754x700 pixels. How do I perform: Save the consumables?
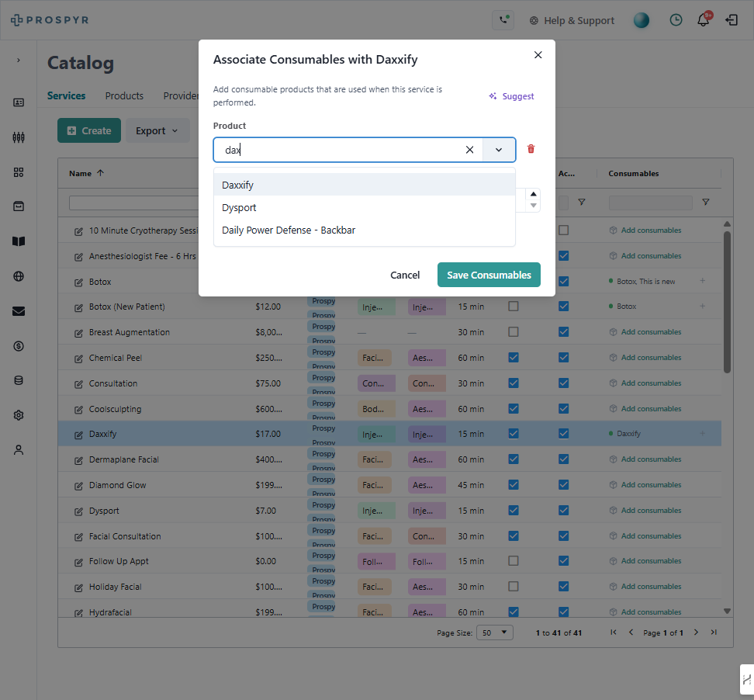tap(489, 275)
